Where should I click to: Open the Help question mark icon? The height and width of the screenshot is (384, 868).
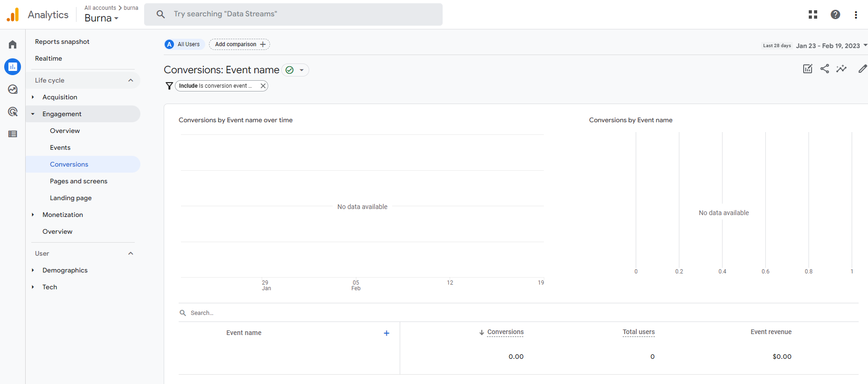[x=835, y=14]
